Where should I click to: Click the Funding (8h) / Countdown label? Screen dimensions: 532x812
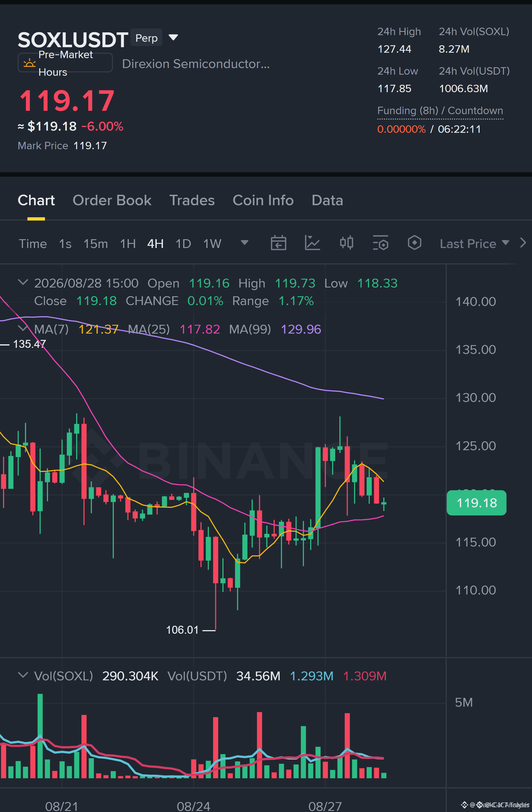[x=440, y=111]
